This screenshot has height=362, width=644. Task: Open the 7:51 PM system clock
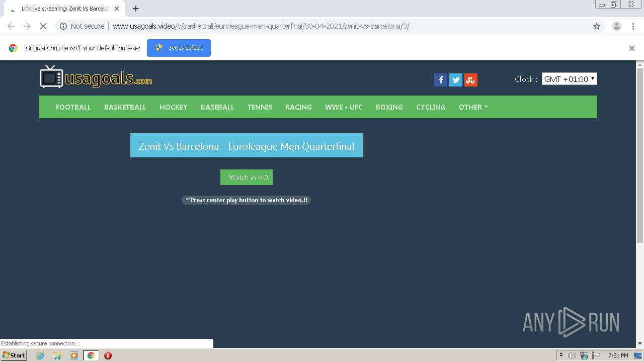point(618,355)
